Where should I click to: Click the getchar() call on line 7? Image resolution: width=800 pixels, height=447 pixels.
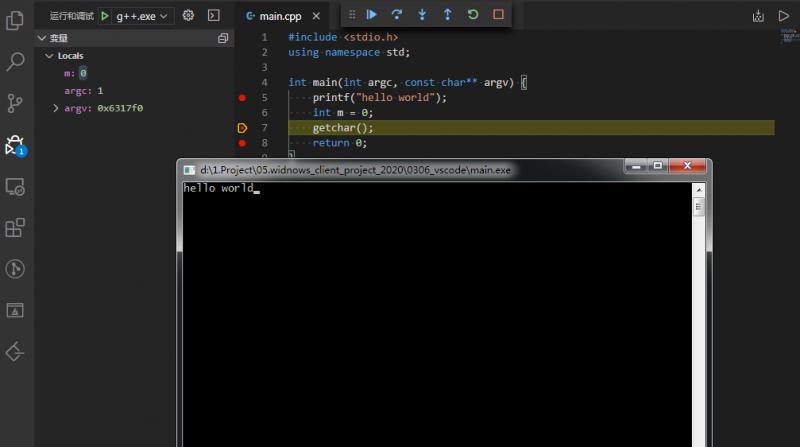coord(343,128)
